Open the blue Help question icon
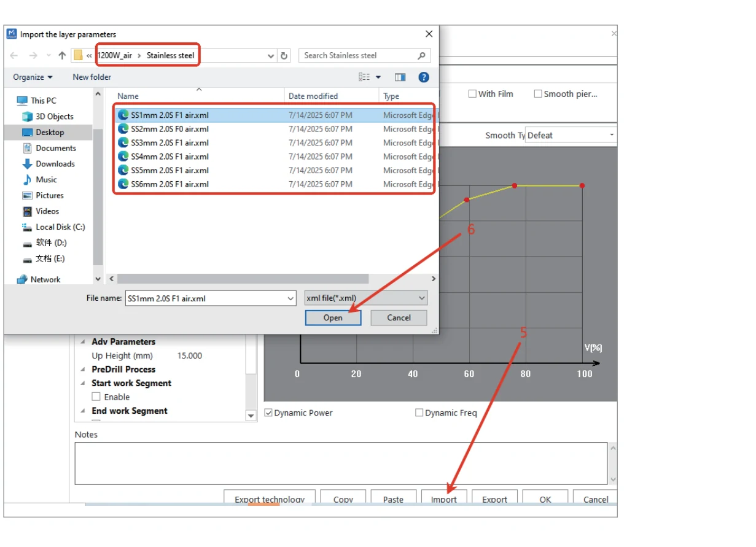The image size is (756, 547). point(424,77)
